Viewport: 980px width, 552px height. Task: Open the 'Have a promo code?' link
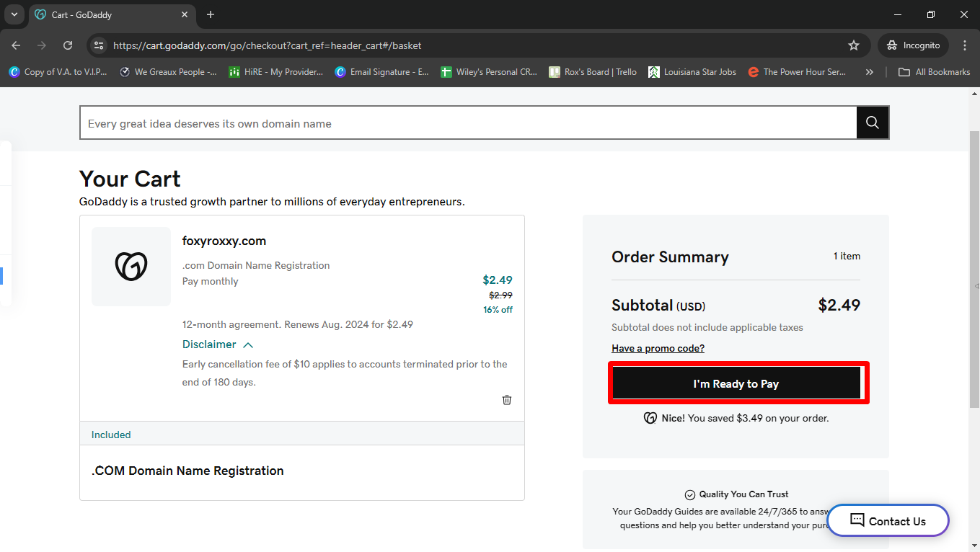pos(658,348)
